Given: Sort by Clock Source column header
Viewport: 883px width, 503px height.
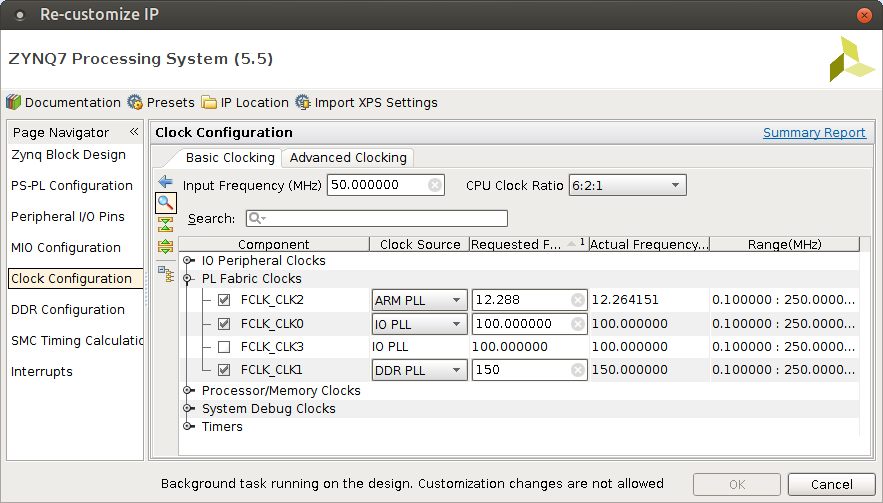Looking at the screenshot, I should (x=420, y=244).
